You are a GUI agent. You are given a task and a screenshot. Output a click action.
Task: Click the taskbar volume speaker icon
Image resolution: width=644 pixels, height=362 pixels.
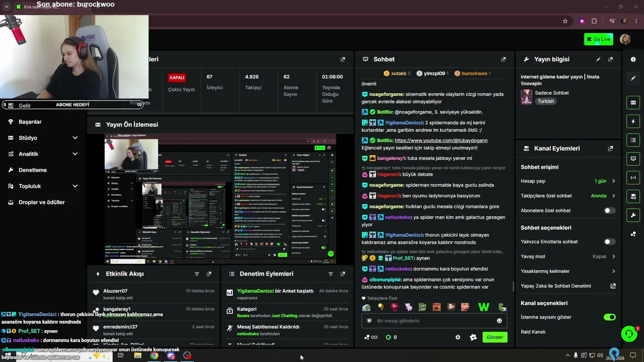[x=600, y=355]
